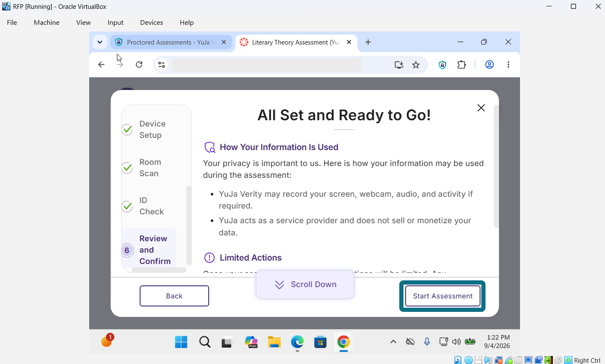The width and height of the screenshot is (605, 364).
Task: Open the VirtualBox Help menu
Action: click(187, 23)
